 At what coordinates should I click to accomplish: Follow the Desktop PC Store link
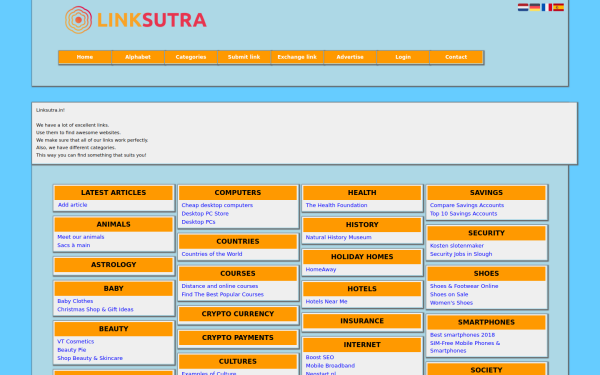tap(205, 214)
